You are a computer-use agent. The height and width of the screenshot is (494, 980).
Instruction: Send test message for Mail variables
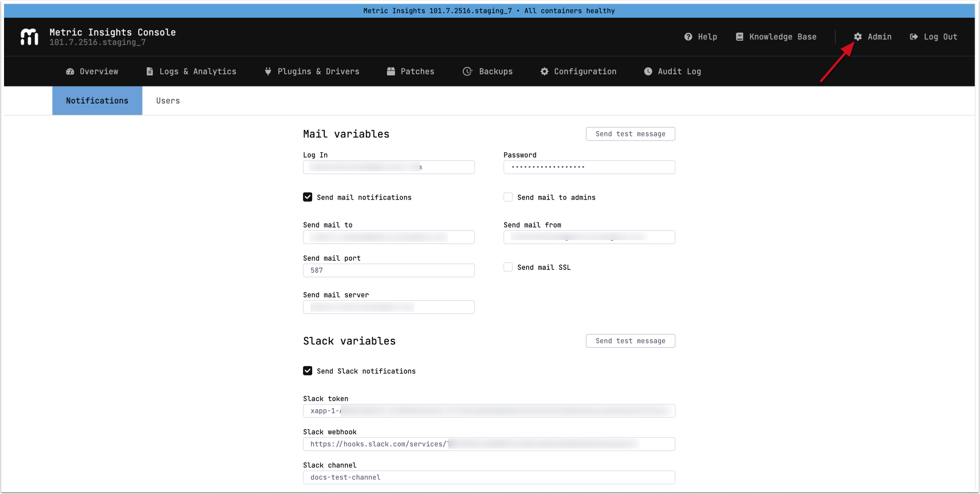(x=630, y=134)
